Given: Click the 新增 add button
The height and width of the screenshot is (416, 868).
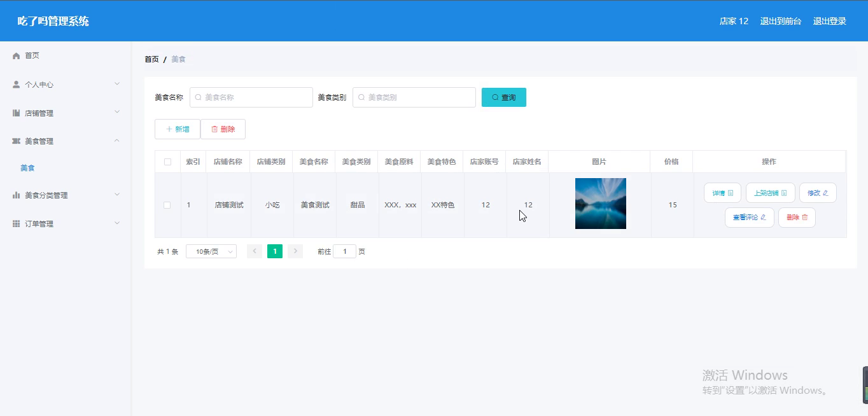Looking at the screenshot, I should (x=178, y=129).
